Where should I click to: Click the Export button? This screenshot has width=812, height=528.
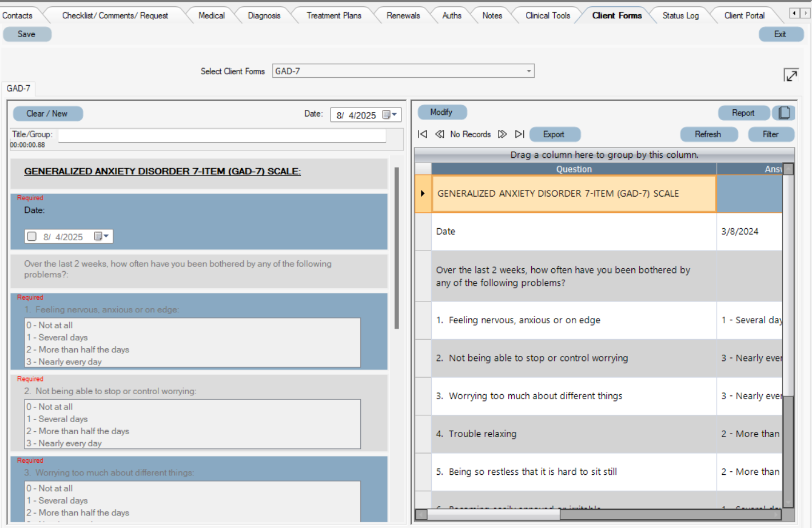tap(554, 134)
